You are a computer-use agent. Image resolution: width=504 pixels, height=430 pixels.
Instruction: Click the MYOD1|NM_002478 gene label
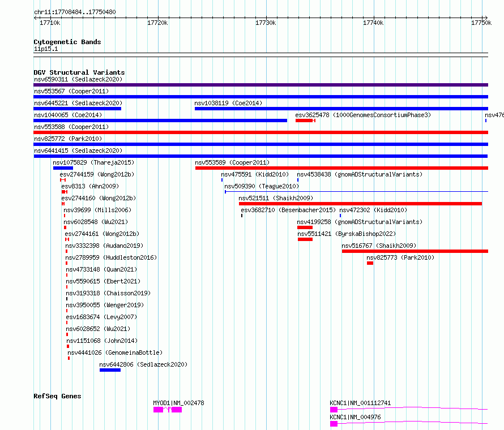(178, 403)
